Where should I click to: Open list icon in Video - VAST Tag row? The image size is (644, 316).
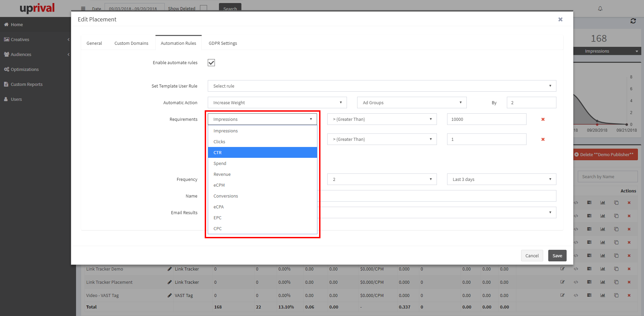pyautogui.click(x=589, y=295)
